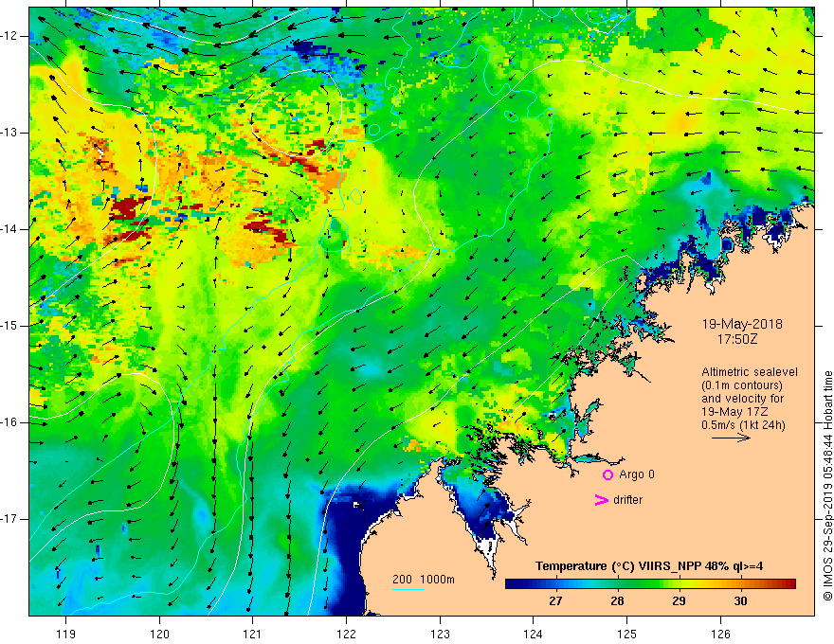Click the temperature color bar
This screenshot has width=834, height=644.
coord(650,584)
